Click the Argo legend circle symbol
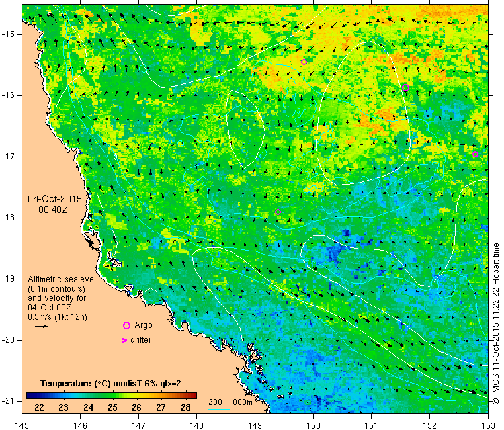Screen dimensions: 504x430 pos(126,326)
